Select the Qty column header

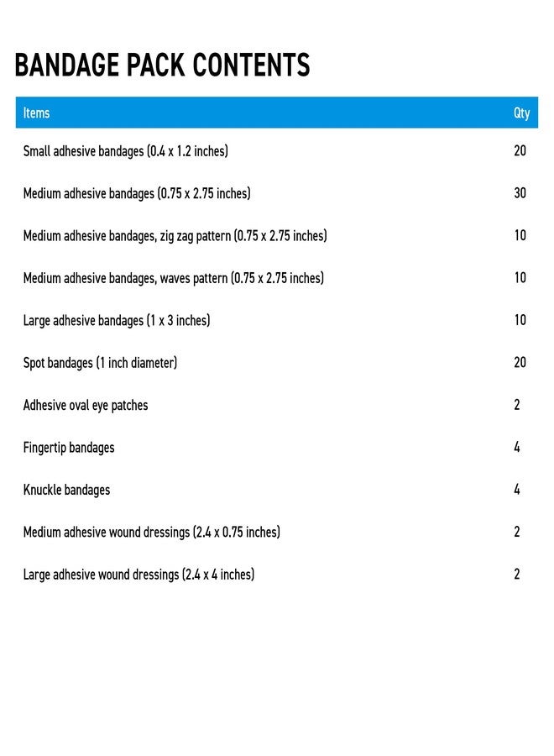(x=521, y=113)
